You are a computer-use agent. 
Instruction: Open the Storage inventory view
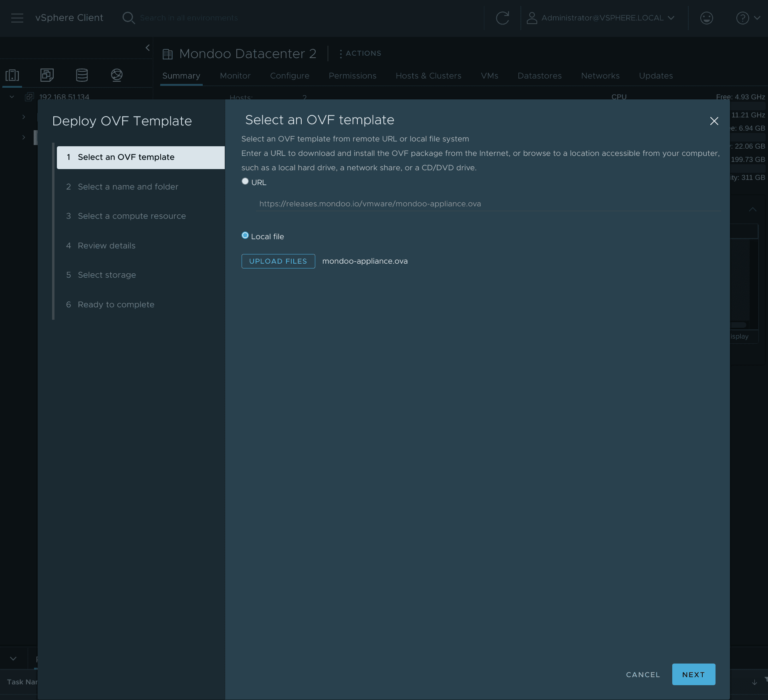(82, 75)
